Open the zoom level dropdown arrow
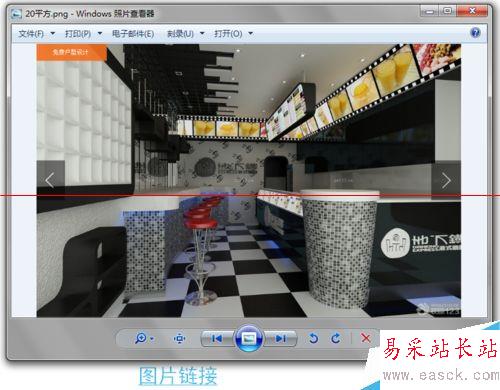The image size is (500, 390). click(152, 339)
